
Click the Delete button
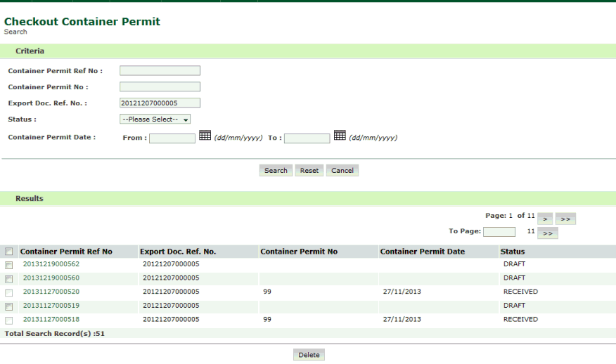point(309,355)
